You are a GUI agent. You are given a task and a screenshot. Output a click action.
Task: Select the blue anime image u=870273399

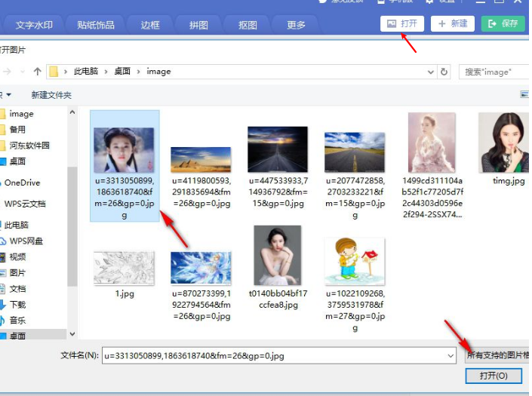pos(201,268)
